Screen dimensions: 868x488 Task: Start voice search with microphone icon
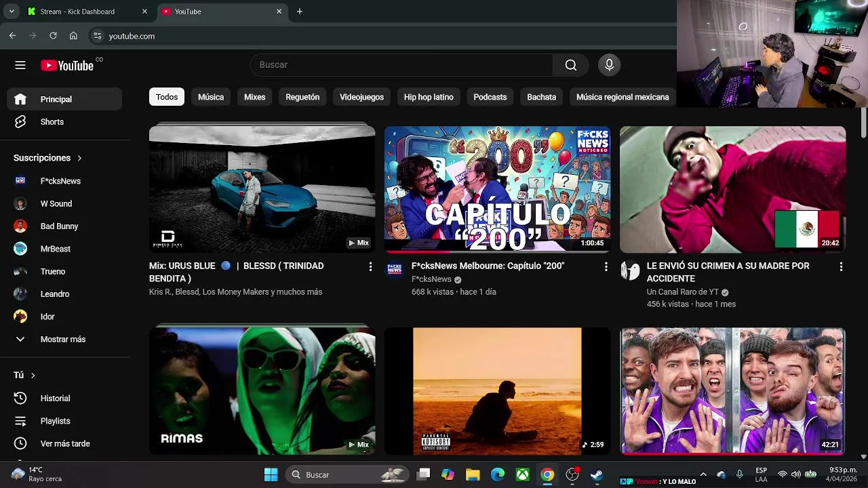click(x=610, y=65)
